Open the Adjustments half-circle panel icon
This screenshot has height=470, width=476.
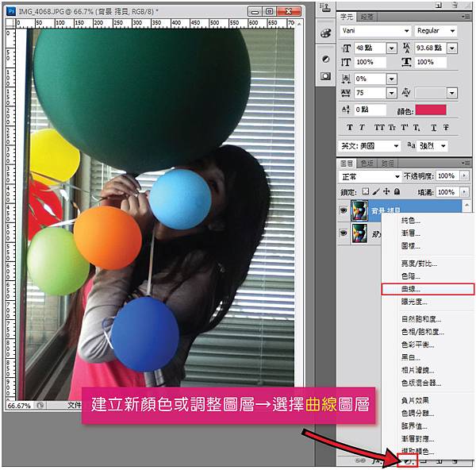pyautogui.click(x=325, y=59)
